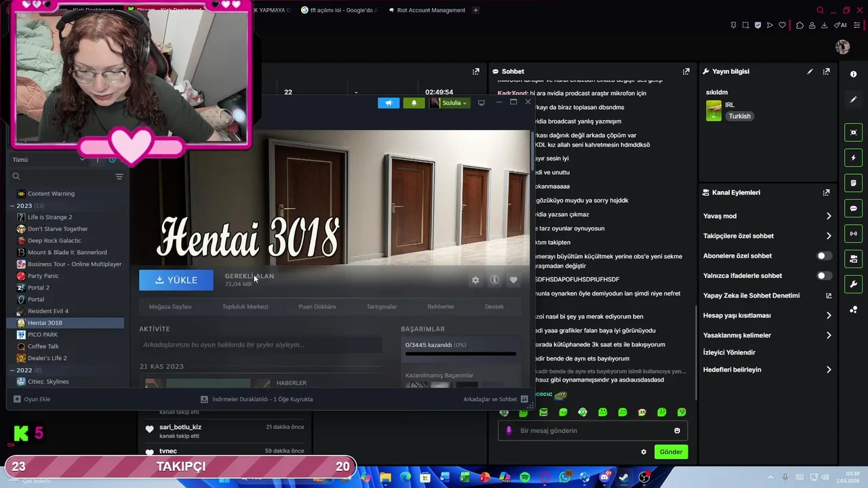Click the chat panel scrollbar

click(696, 352)
